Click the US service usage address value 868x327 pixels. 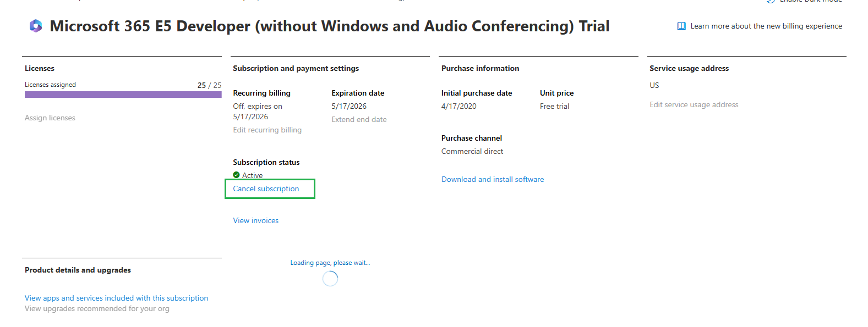coord(654,85)
